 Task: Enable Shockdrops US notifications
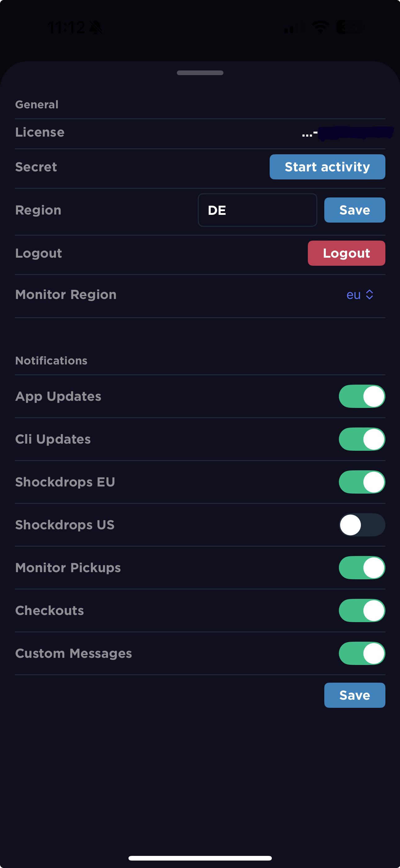pyautogui.click(x=362, y=525)
